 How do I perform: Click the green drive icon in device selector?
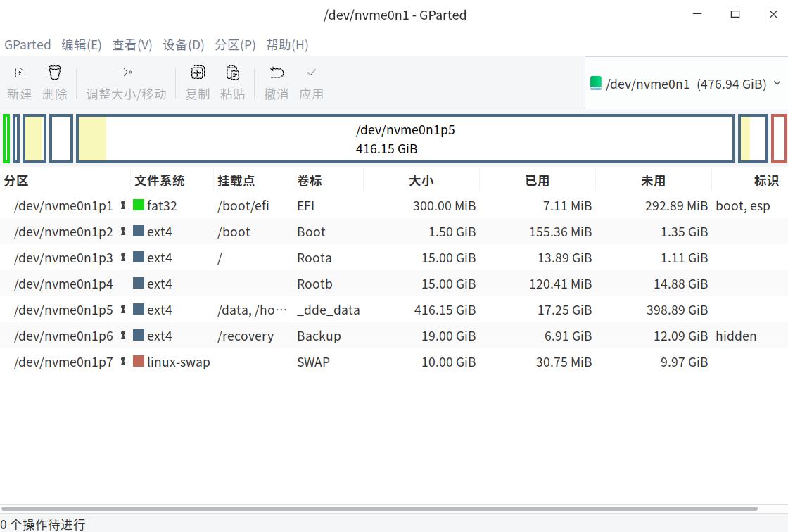click(x=595, y=83)
